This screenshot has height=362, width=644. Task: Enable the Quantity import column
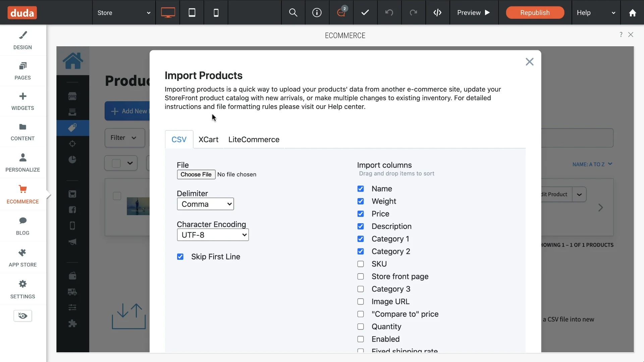click(x=361, y=326)
